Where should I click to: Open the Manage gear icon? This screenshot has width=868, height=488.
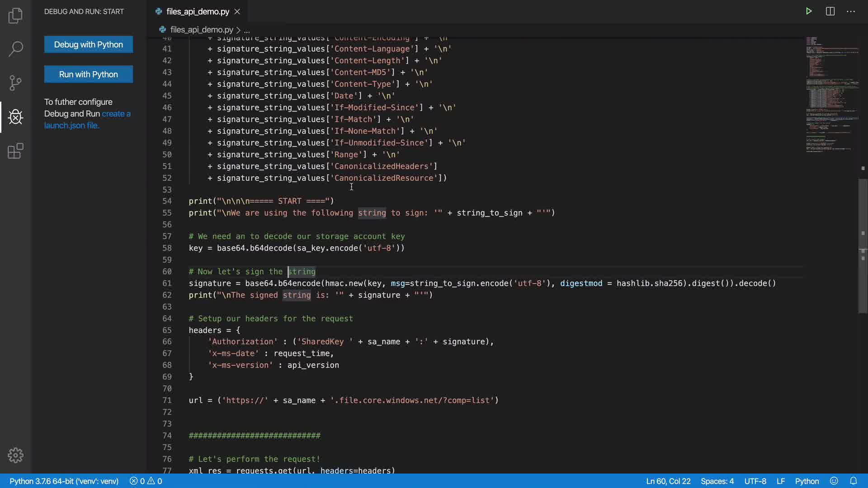pos(15,455)
